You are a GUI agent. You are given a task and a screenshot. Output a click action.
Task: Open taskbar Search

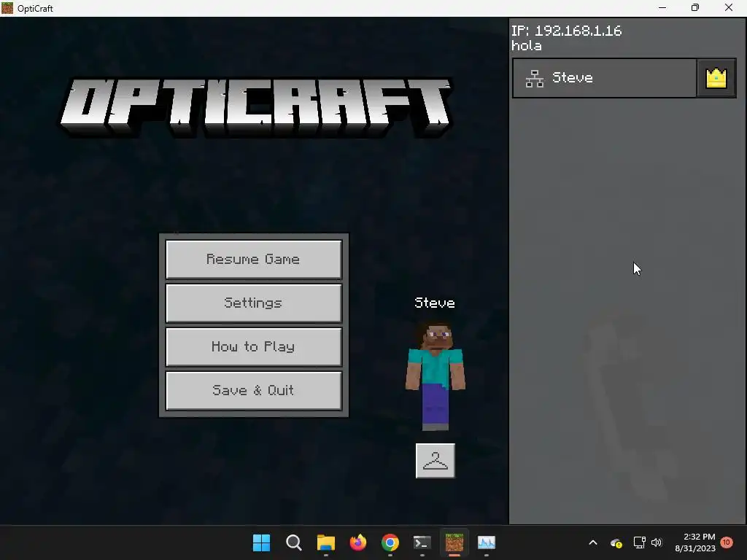tap(294, 542)
